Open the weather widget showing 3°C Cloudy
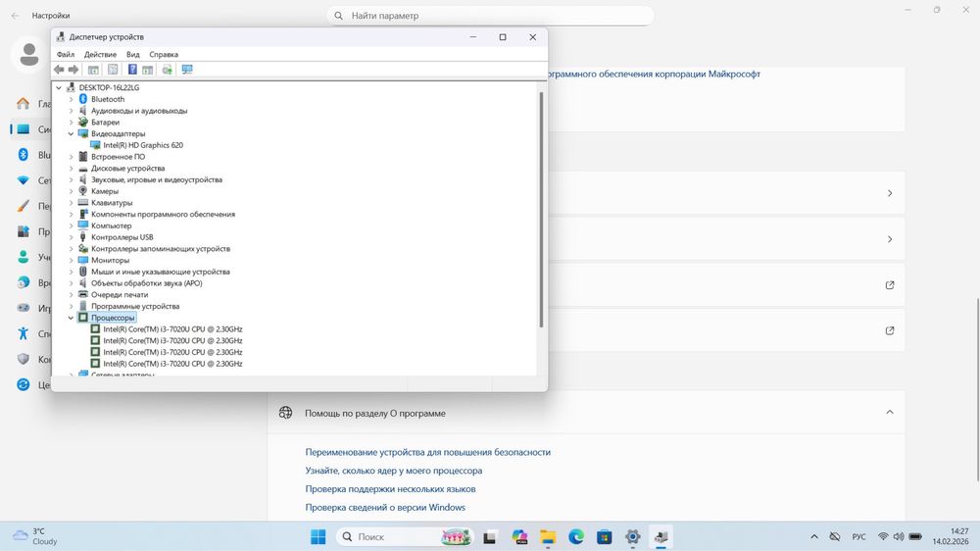The width and height of the screenshot is (980, 551). [36, 536]
